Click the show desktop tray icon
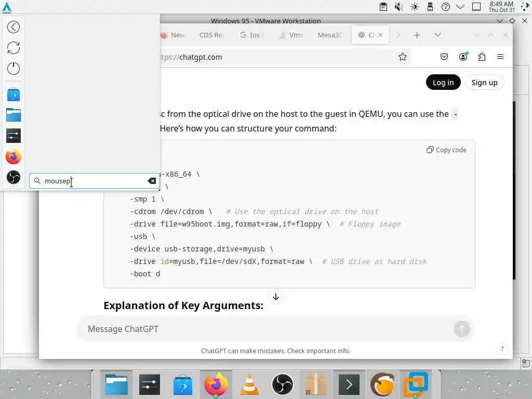532x399 pixels. pyautogui.click(x=476, y=7)
